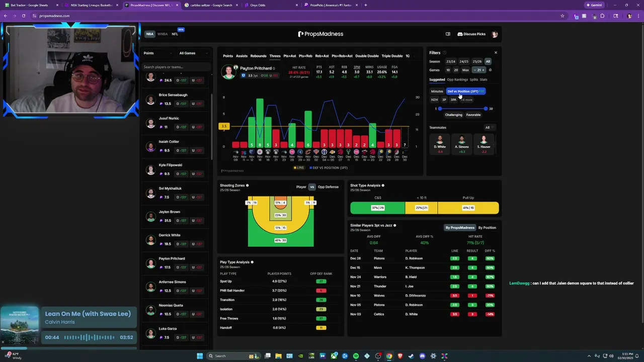Click the info icon beside Shot Type Analysis
The width and height of the screenshot is (644, 362).
pyautogui.click(x=383, y=186)
